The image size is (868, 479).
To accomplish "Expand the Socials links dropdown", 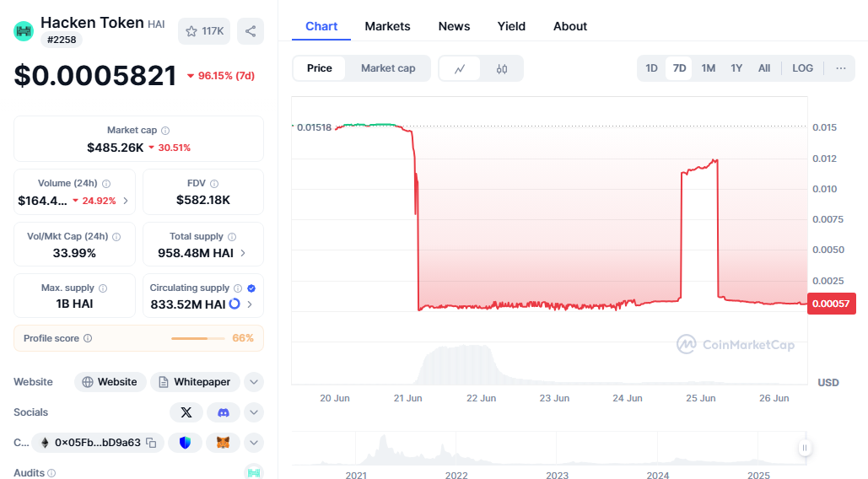I will tap(254, 412).
